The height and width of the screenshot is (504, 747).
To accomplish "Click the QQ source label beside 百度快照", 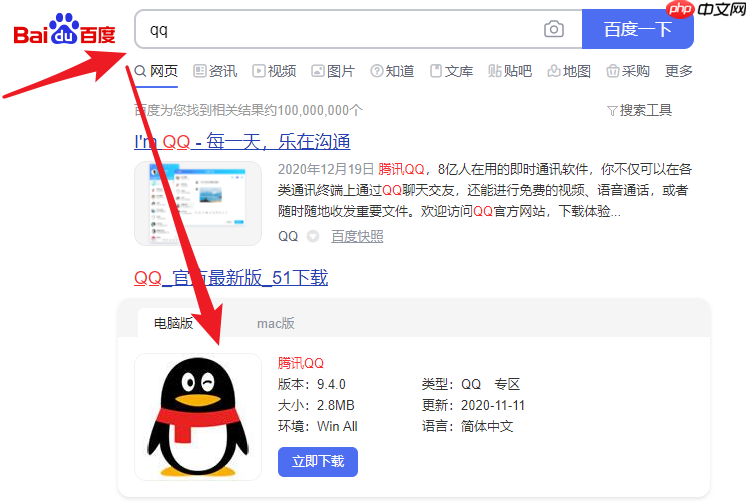I will coord(288,236).
